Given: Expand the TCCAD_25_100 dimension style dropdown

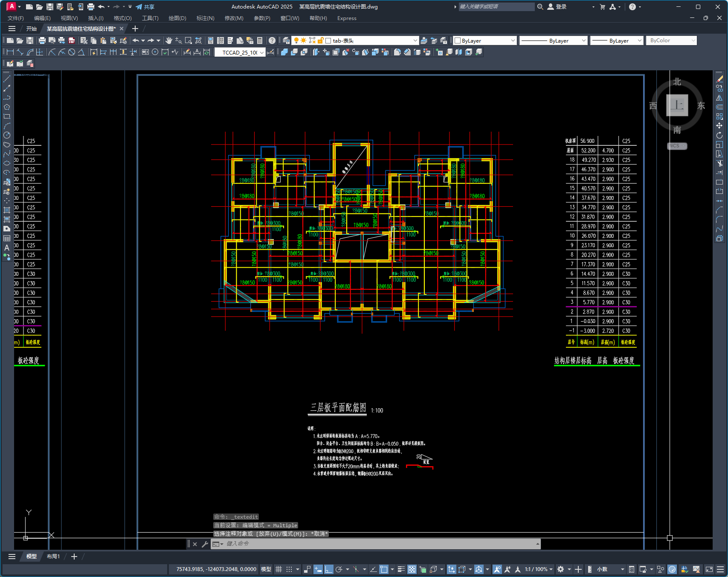Looking at the screenshot, I should (x=261, y=52).
